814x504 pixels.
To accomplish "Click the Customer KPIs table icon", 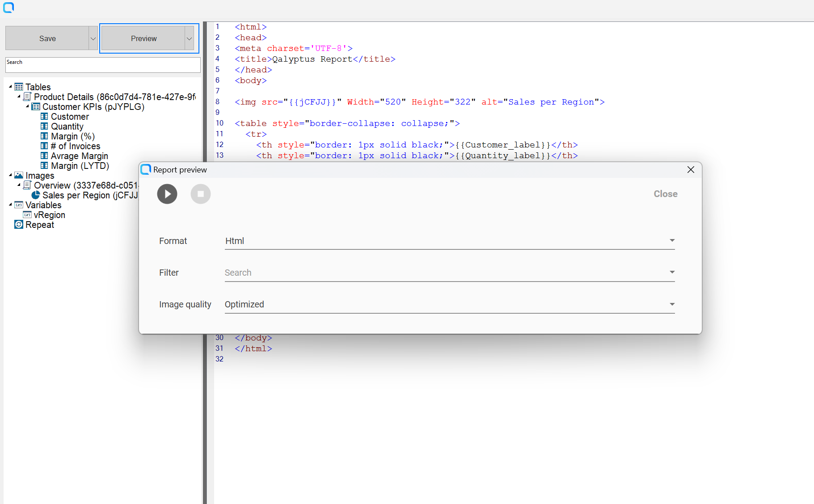I will pos(36,107).
